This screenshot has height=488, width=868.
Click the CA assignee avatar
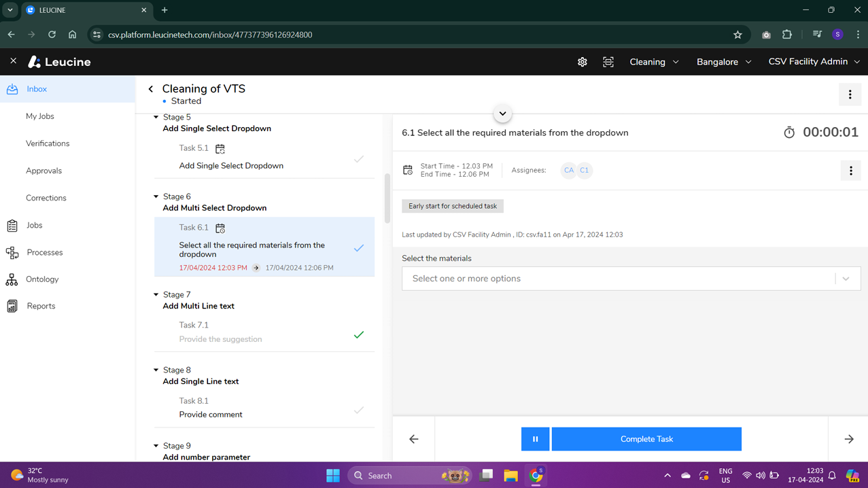tap(569, 171)
